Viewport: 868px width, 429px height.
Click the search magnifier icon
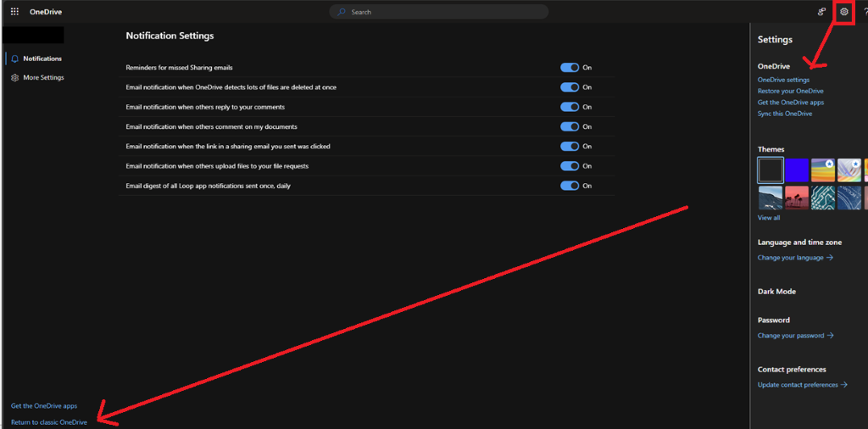342,12
